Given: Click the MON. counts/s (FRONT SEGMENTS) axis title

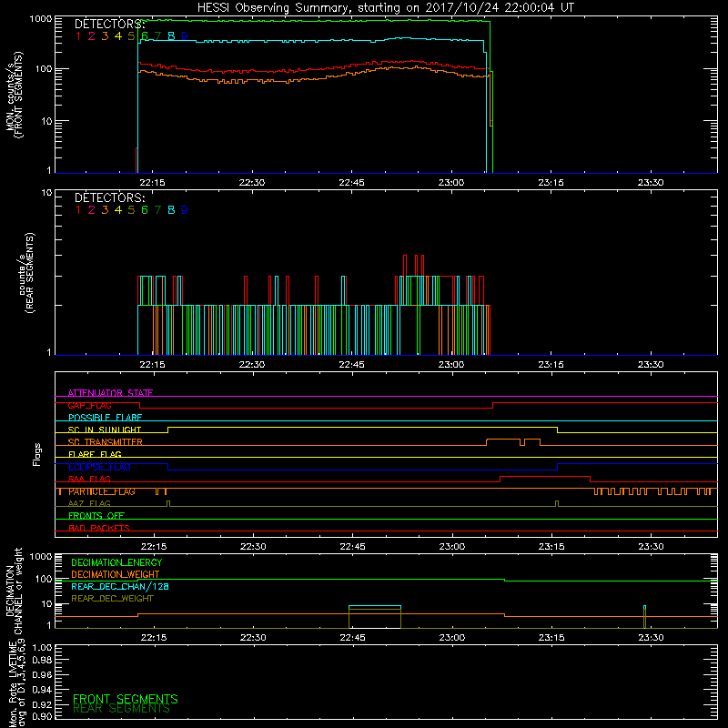Looking at the screenshot, I should coord(14,95).
